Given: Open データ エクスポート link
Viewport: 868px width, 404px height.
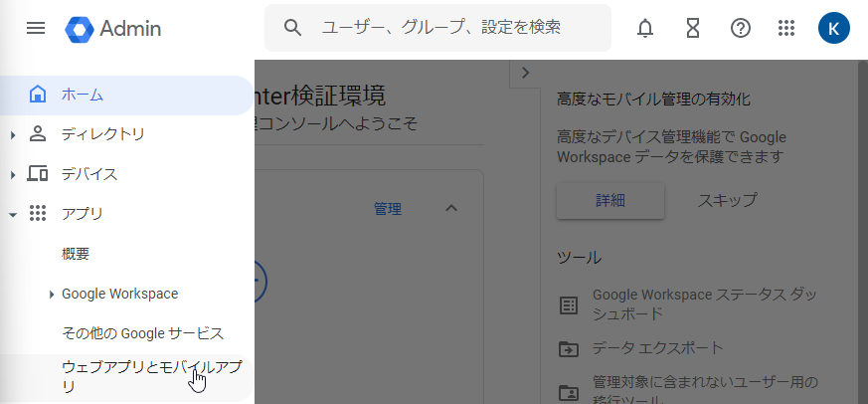Looking at the screenshot, I should [657, 348].
